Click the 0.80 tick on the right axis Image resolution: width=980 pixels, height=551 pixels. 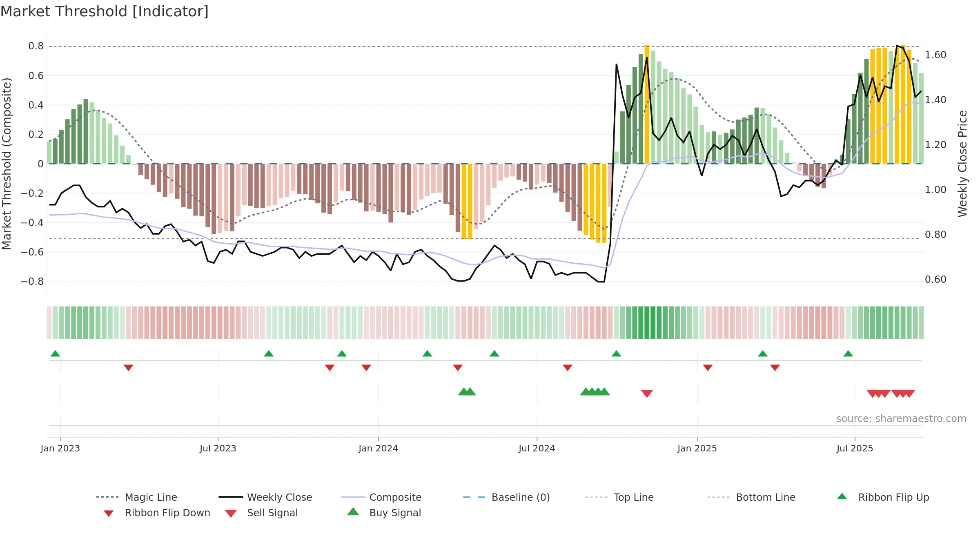coord(935,235)
